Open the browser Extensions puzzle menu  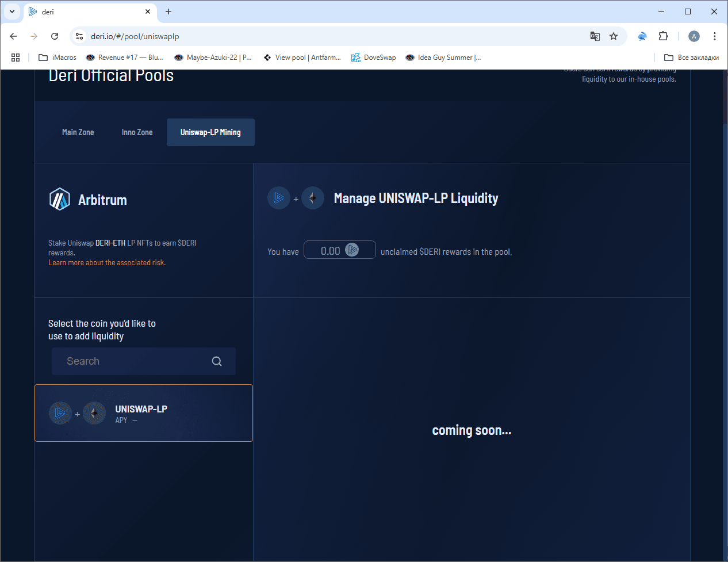click(663, 36)
